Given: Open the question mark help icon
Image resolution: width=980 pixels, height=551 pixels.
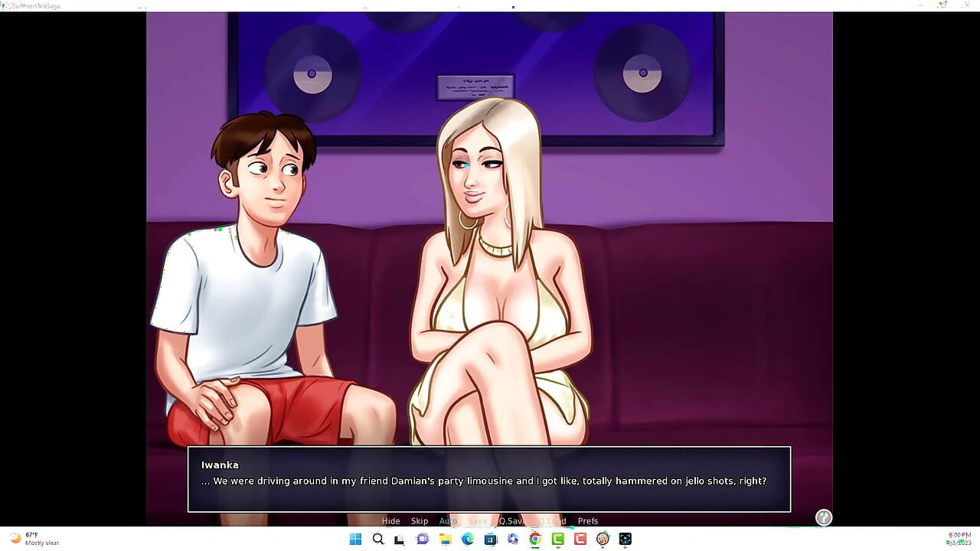Looking at the screenshot, I should point(824,517).
